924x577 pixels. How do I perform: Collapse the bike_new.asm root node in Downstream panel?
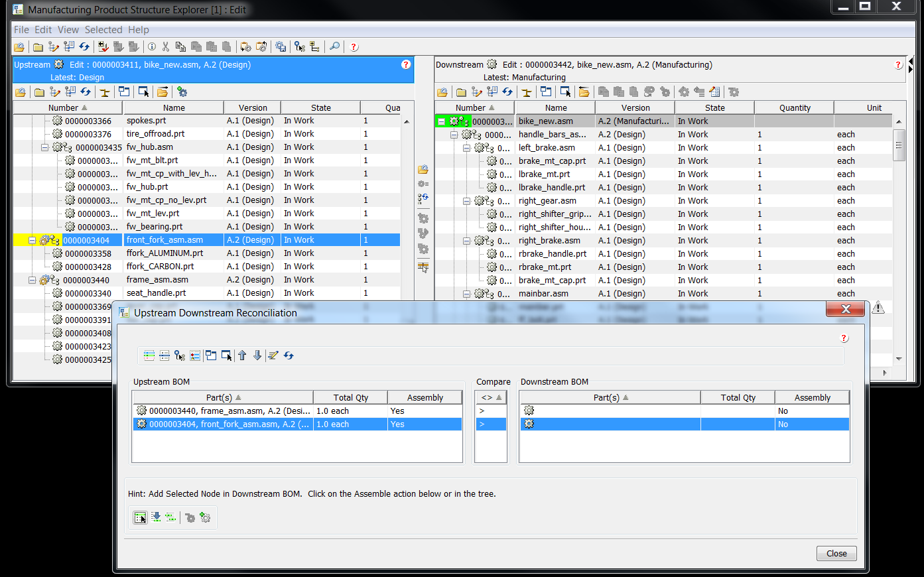tap(442, 121)
